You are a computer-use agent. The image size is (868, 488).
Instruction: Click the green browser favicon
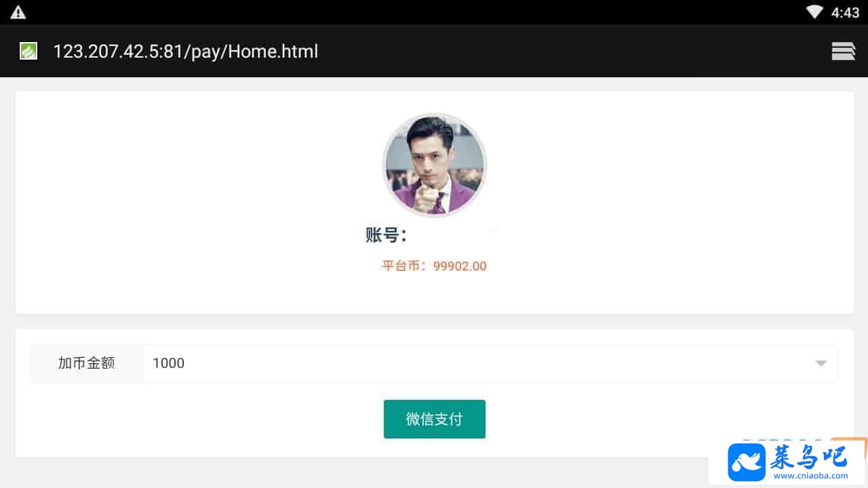pos(28,51)
